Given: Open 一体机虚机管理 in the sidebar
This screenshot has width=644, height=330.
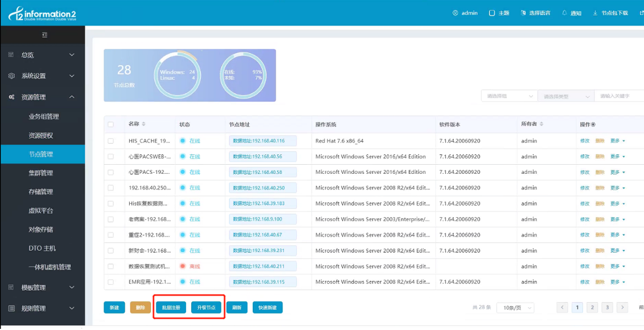Looking at the screenshot, I should click(50, 267).
